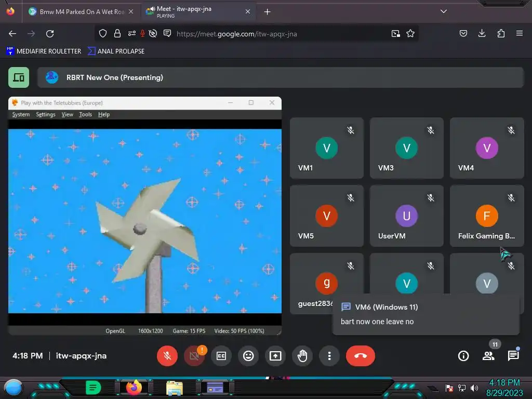The width and height of the screenshot is (532, 399).
Task: Open the green notes app in taskbar
Action: point(93,388)
